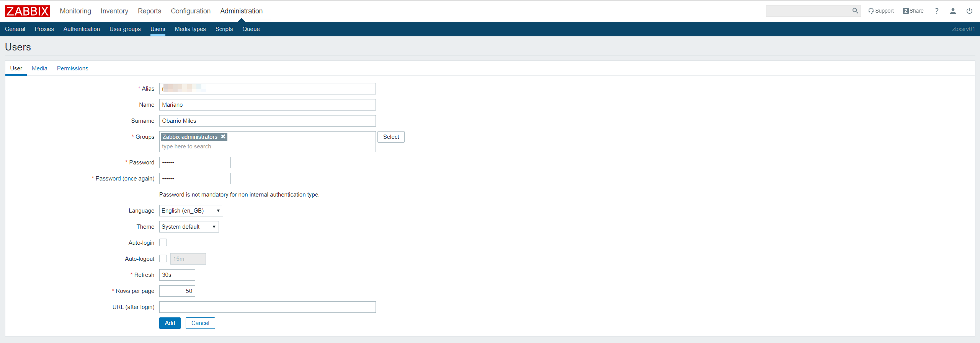
Task: Go to the Queue submenu
Action: point(251,29)
